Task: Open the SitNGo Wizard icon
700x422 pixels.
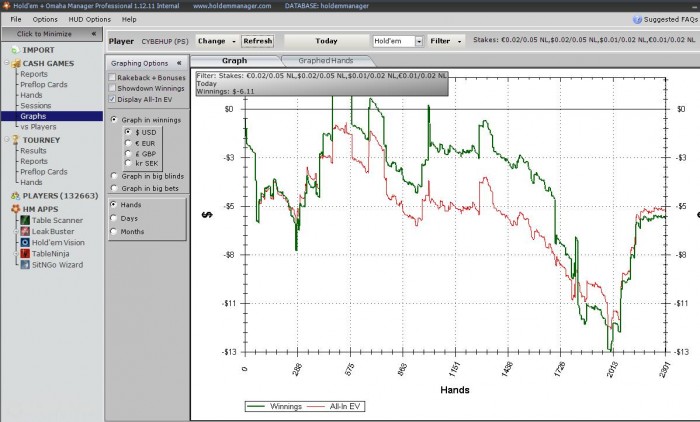Action: (25, 265)
